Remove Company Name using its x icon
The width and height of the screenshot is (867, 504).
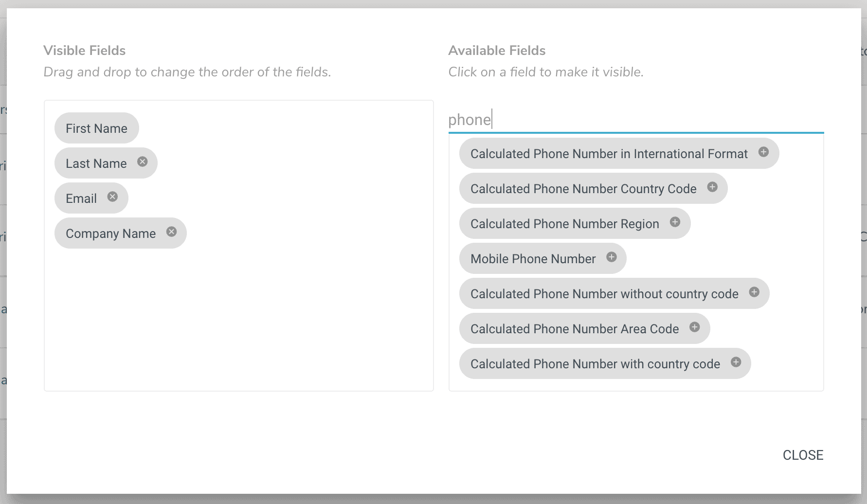pos(171,232)
